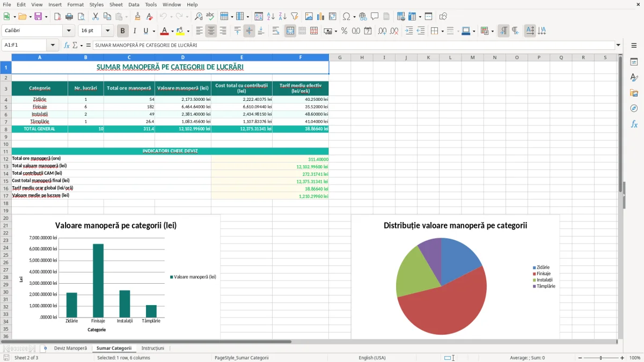Insert Chart from toolbar
This screenshot has width=644, height=362.
[321, 17]
